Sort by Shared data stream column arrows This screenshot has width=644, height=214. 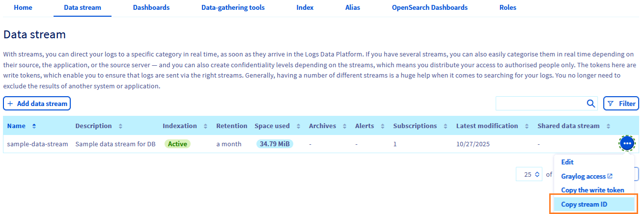click(x=608, y=126)
